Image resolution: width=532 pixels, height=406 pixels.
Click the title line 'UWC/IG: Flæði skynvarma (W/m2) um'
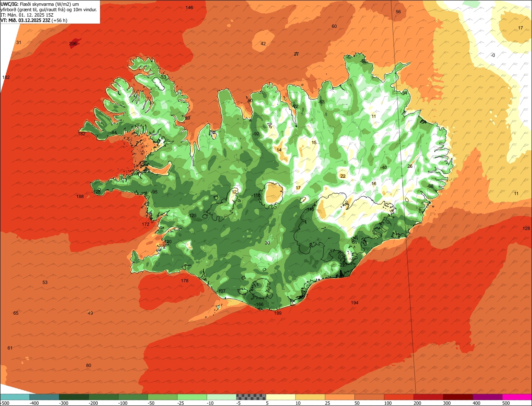[x=40, y=4]
